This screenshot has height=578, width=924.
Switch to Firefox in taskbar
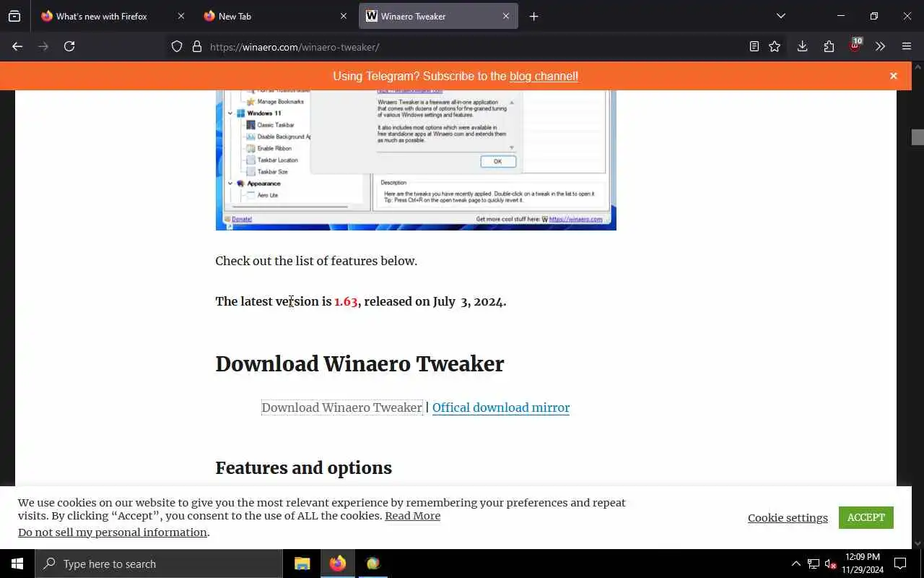(x=338, y=564)
